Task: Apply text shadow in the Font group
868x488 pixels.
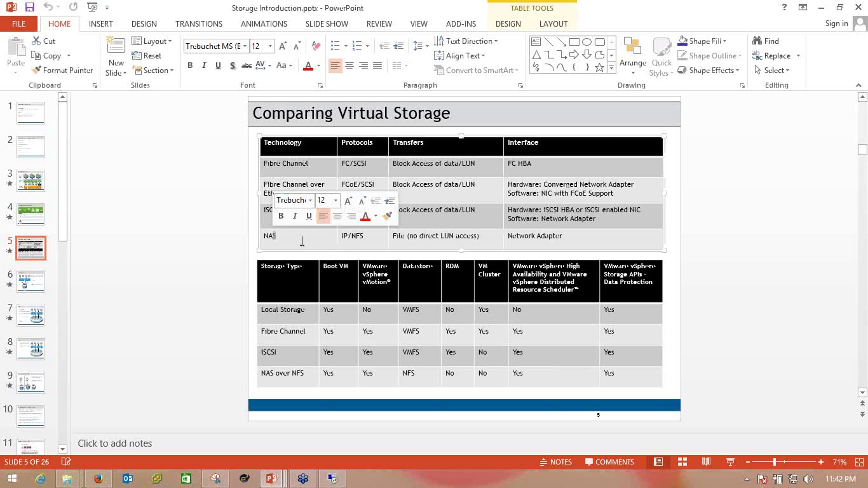Action: 233,65
